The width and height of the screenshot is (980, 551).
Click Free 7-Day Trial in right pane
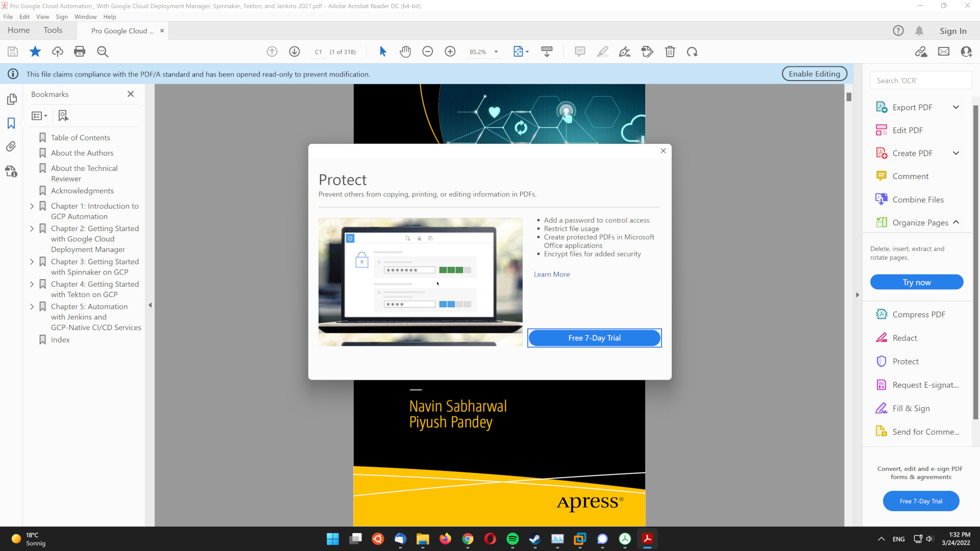921,501
